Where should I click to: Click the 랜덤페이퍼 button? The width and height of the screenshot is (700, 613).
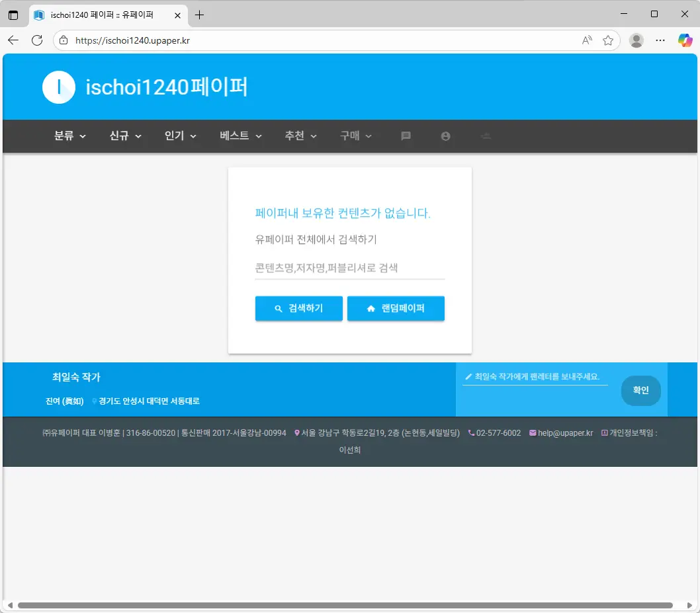(x=396, y=309)
